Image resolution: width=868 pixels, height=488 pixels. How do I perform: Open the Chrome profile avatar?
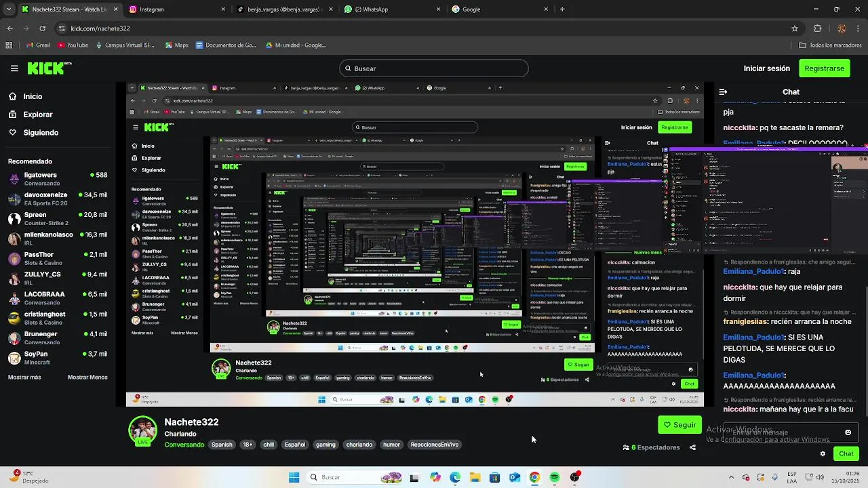[x=842, y=28]
